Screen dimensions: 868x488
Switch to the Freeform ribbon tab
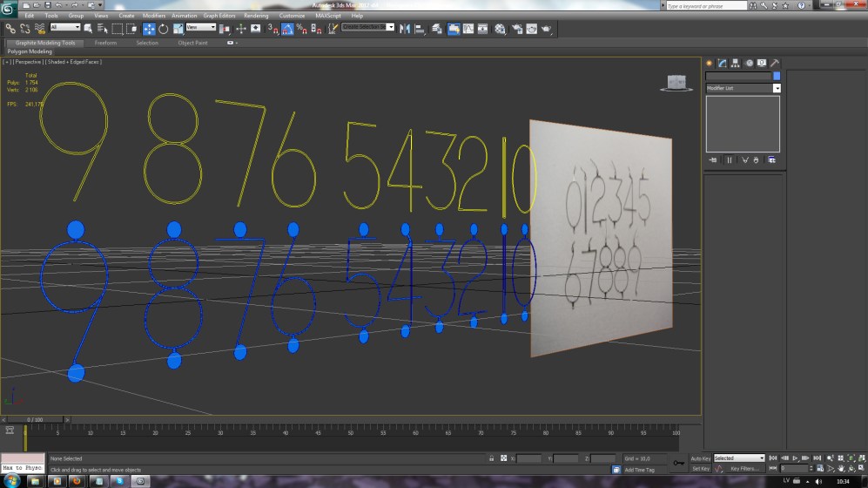(105, 43)
